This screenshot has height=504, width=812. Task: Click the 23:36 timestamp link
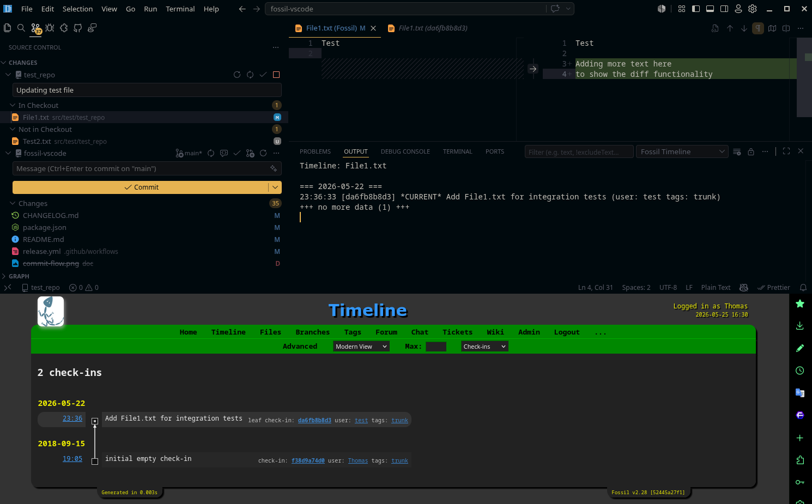72,418
